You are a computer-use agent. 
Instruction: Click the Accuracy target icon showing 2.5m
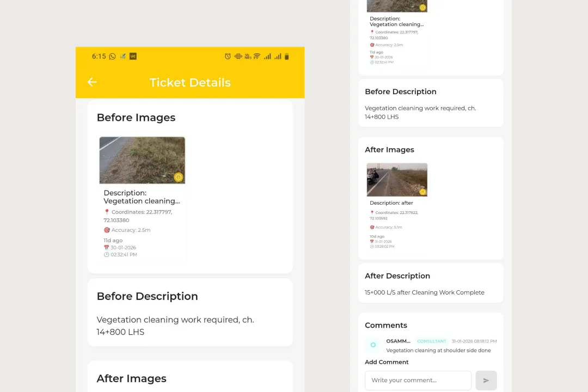pos(107,230)
